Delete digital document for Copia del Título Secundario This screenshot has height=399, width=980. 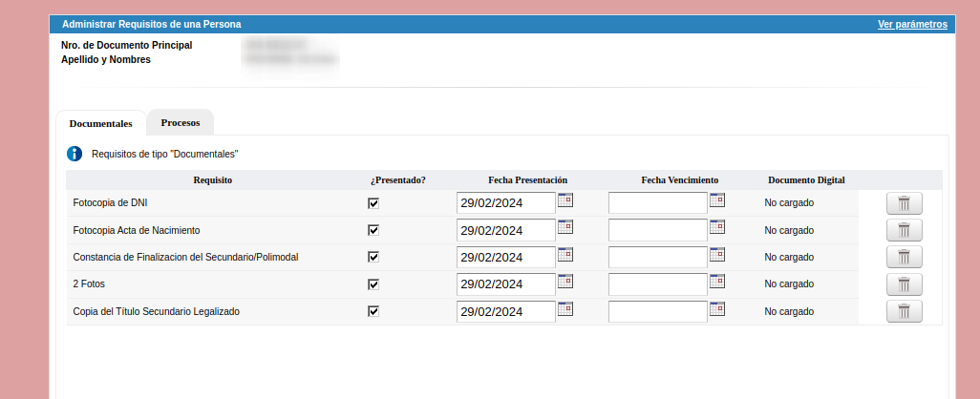[904, 311]
